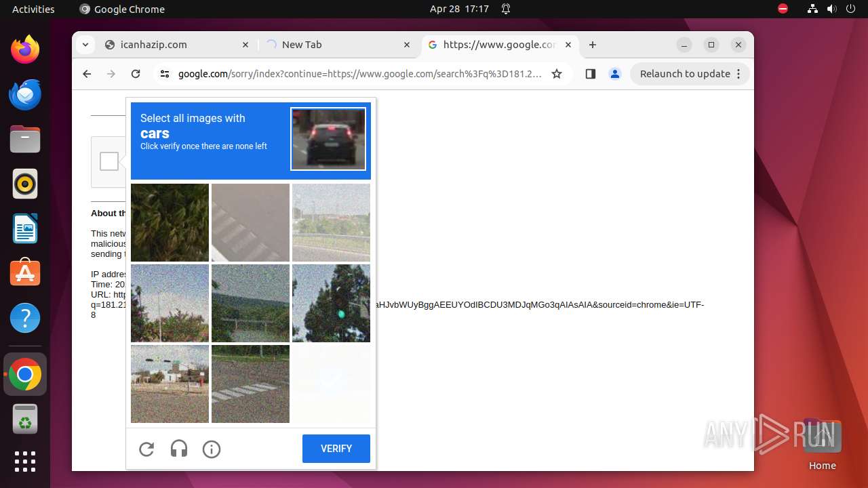Minimize the Chrome window

[684, 45]
